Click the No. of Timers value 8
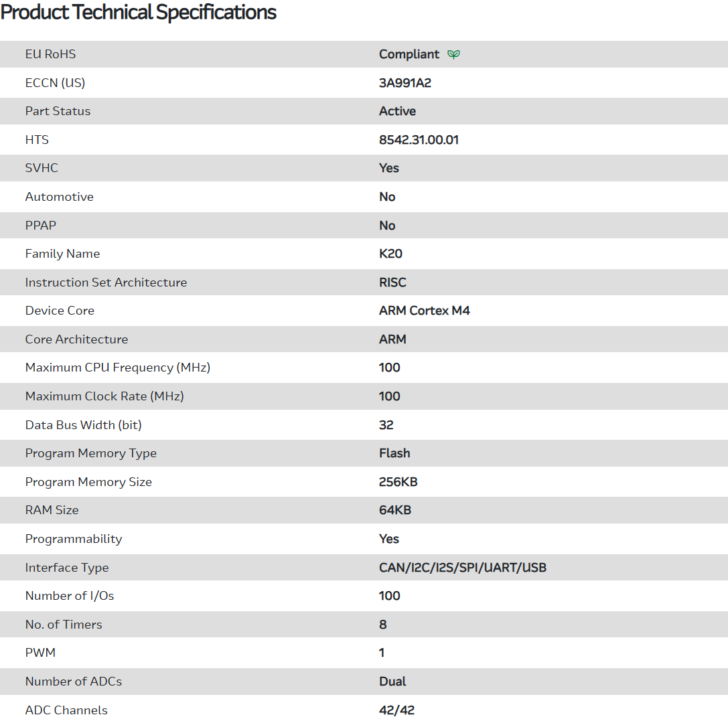 (383, 625)
